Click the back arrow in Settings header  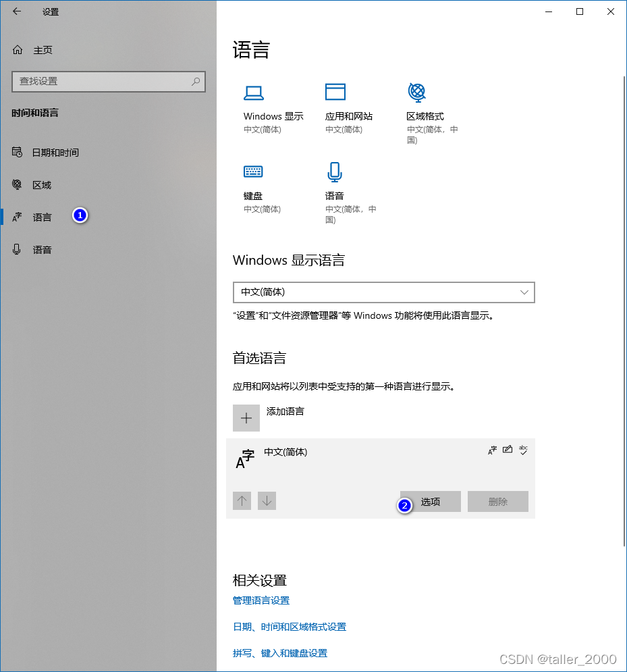[x=17, y=11]
